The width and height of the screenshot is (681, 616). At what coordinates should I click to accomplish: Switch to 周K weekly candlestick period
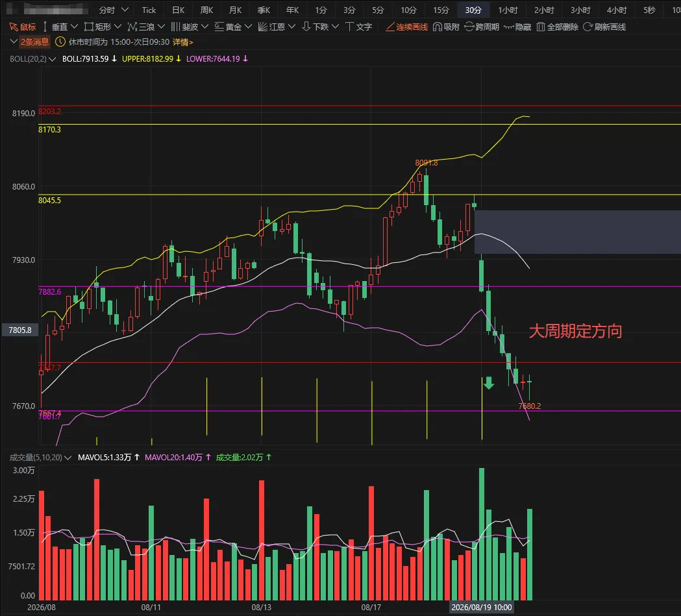click(206, 10)
